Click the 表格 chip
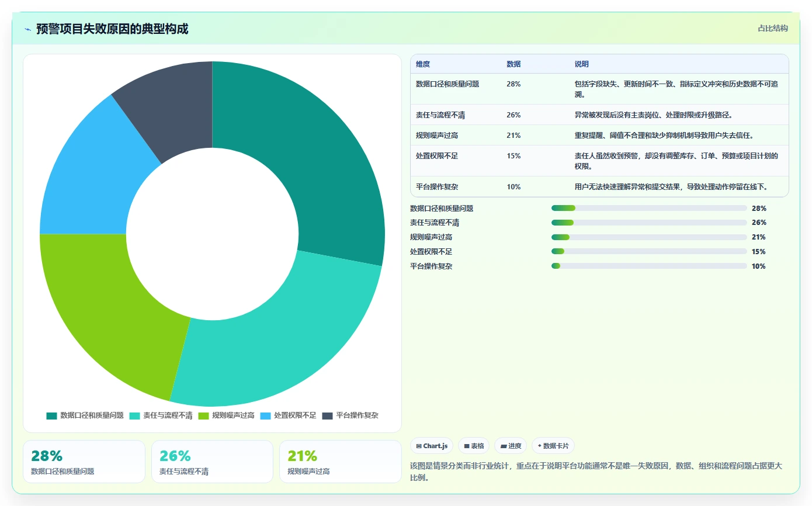The image size is (812, 506). [x=474, y=446]
